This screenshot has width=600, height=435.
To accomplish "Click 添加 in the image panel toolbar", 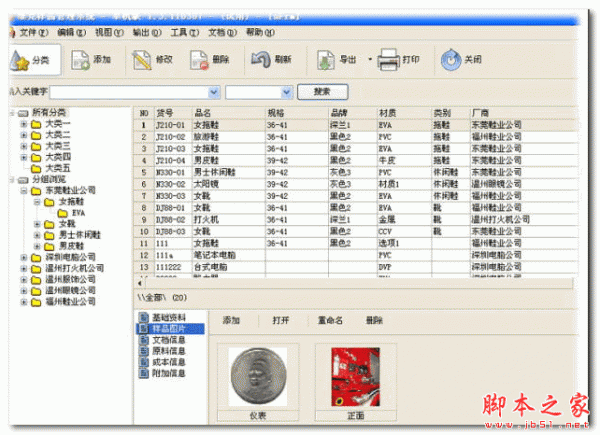I will 231,321.
